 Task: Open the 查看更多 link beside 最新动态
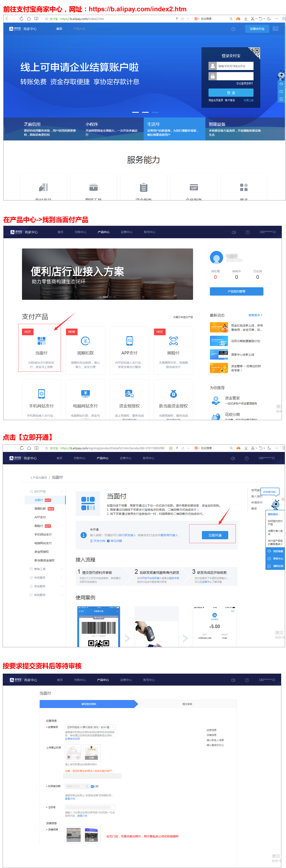click(255, 315)
